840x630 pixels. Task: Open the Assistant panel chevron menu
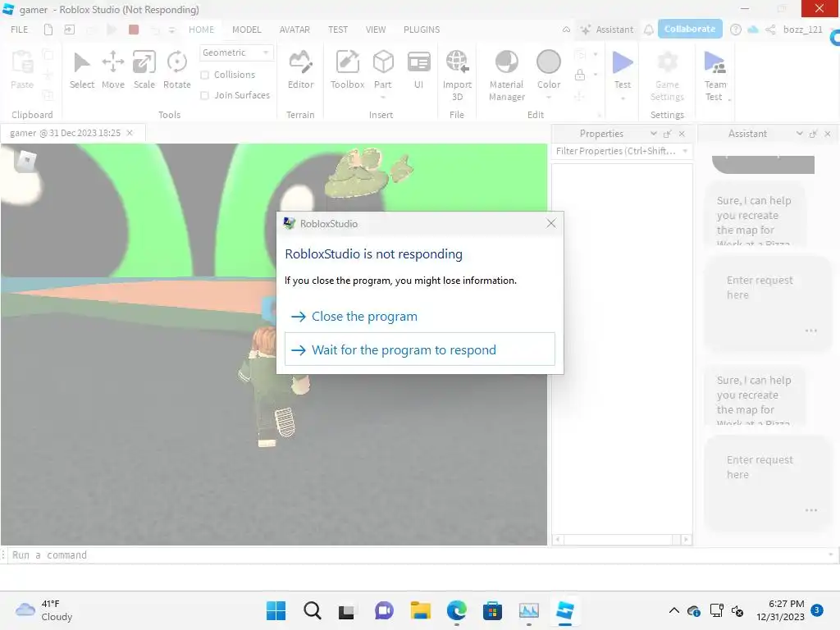[799, 134]
